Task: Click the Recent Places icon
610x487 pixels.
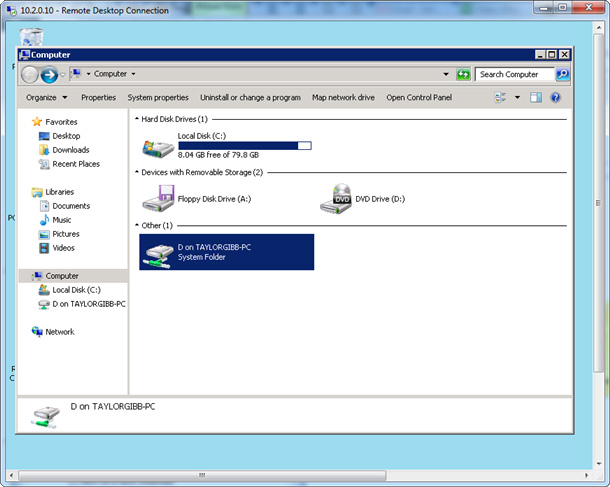Action: (44, 164)
